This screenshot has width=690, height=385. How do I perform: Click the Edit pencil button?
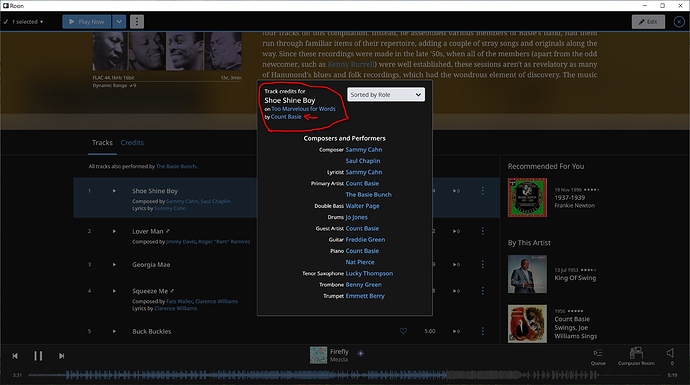coord(648,22)
